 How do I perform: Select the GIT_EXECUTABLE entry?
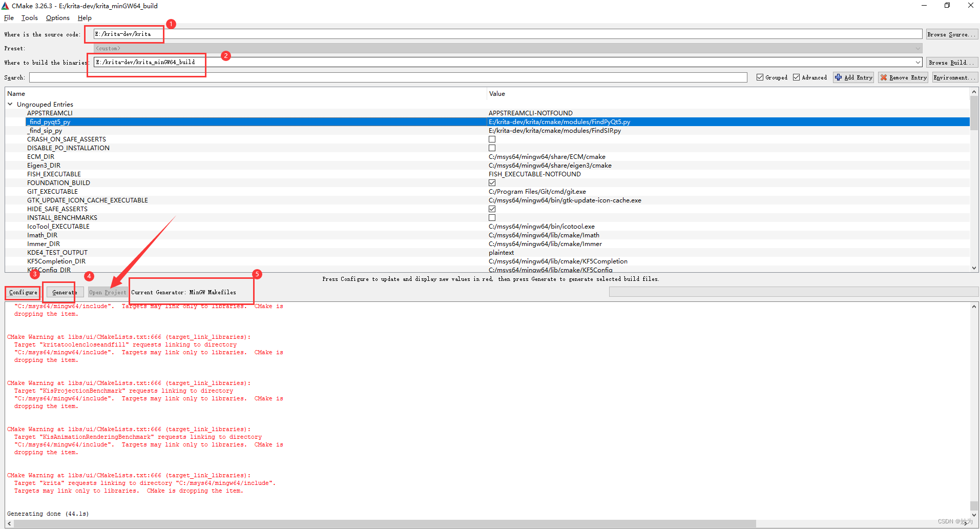(52, 192)
